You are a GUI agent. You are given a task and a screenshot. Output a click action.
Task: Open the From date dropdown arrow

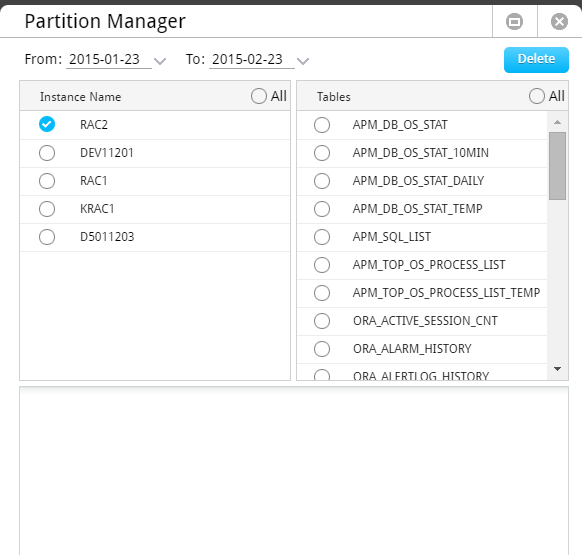click(x=160, y=61)
